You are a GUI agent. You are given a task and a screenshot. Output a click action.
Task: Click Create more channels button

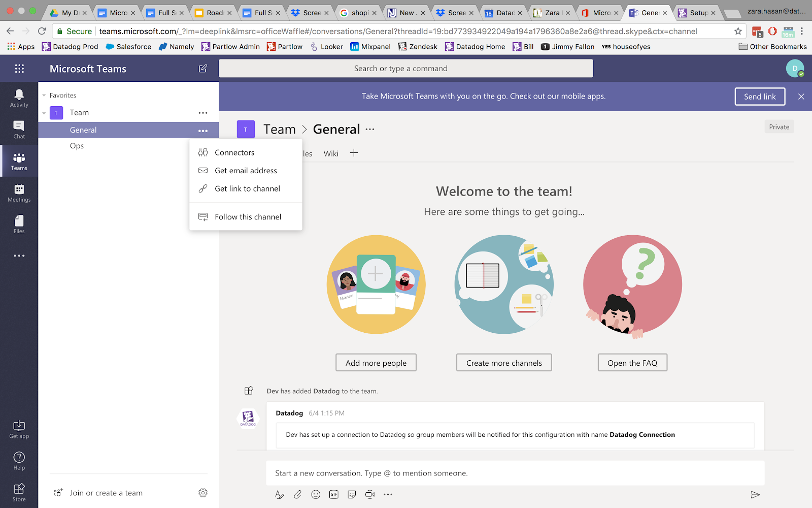(x=504, y=363)
